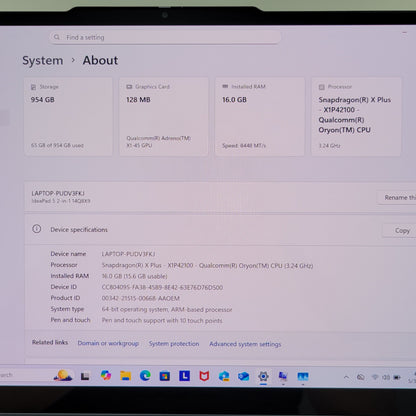
Task: Click the volume speaker tray icon
Action: click(386, 377)
